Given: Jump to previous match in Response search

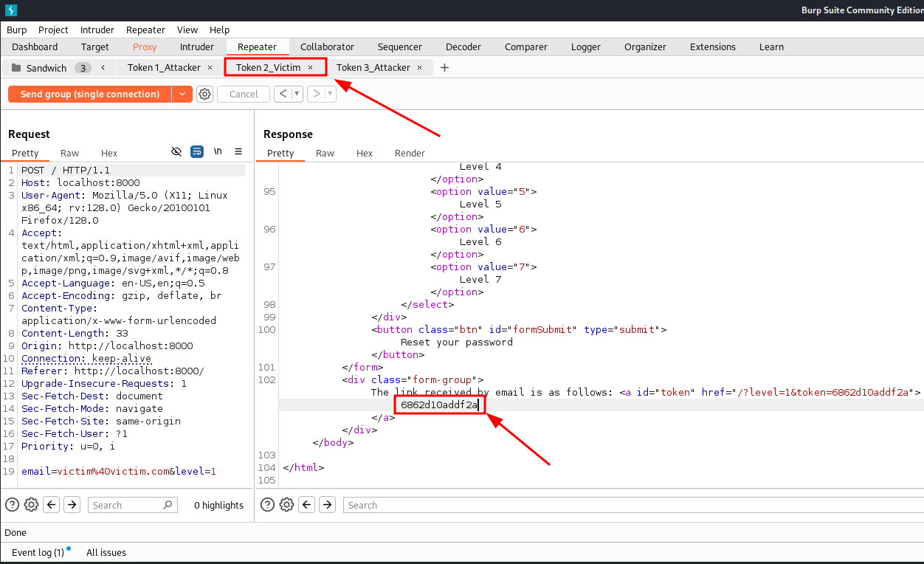Looking at the screenshot, I should tap(306, 505).
